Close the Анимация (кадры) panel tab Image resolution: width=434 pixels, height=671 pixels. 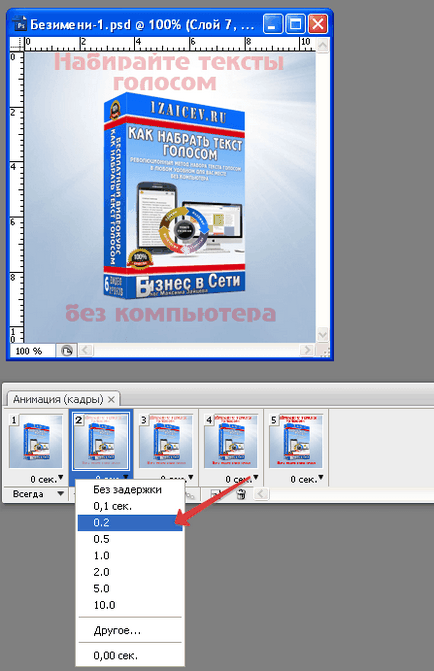(x=111, y=399)
